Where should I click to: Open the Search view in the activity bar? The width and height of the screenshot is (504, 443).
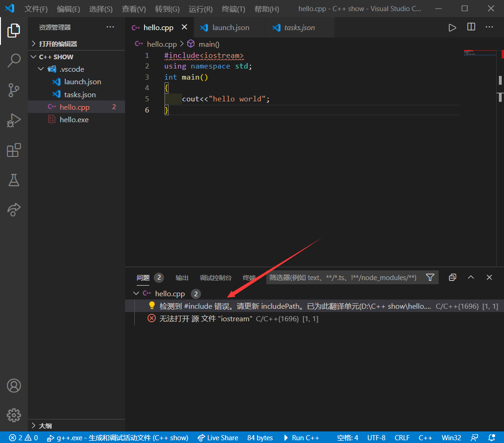point(14,60)
